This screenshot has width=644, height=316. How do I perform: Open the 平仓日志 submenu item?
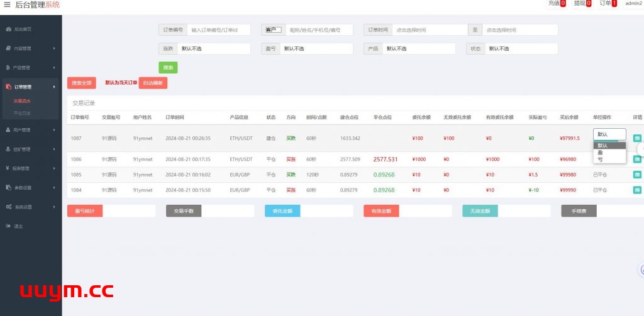click(22, 113)
